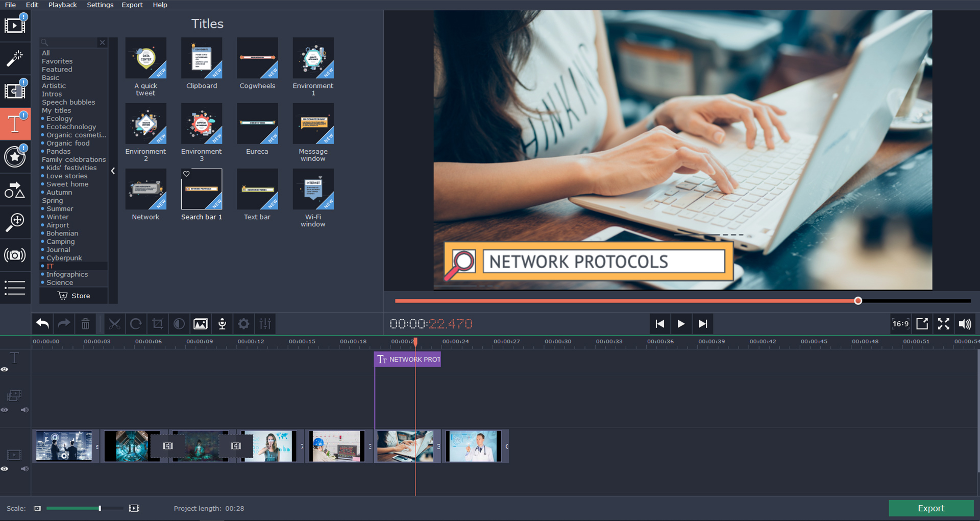Select the Search bar 1 title thumbnail
The height and width of the screenshot is (521, 980).
click(x=202, y=189)
